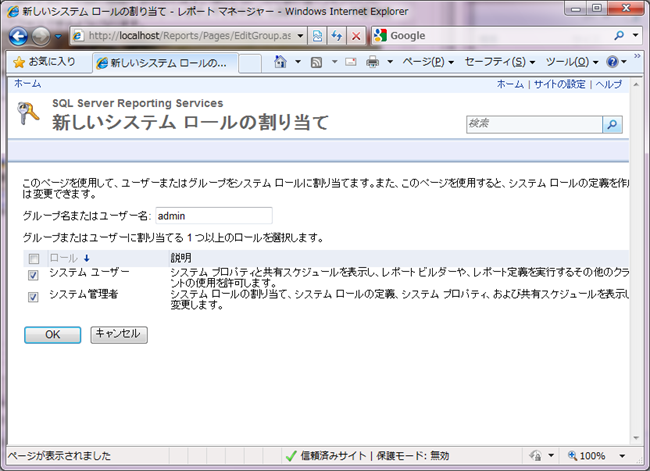Viewport: 650px width, 471px height.
Task: Toggle the select-all roles header checkbox
Action: pyautogui.click(x=34, y=259)
